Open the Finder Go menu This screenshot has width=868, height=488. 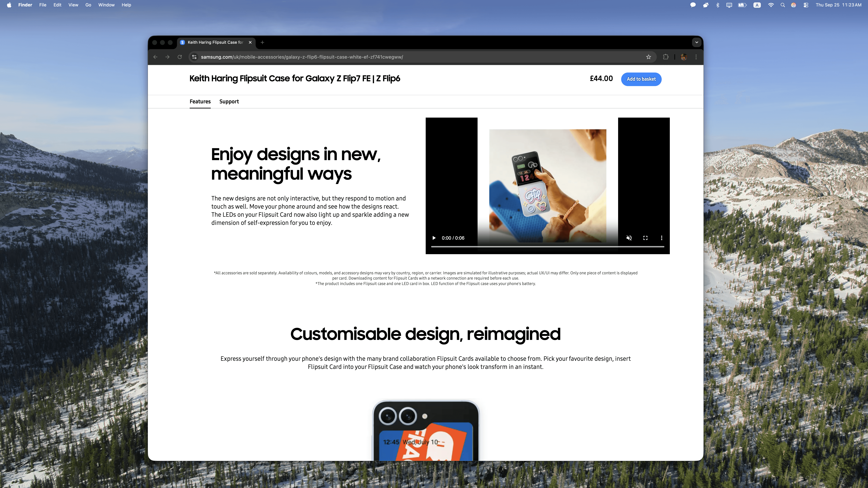point(88,5)
